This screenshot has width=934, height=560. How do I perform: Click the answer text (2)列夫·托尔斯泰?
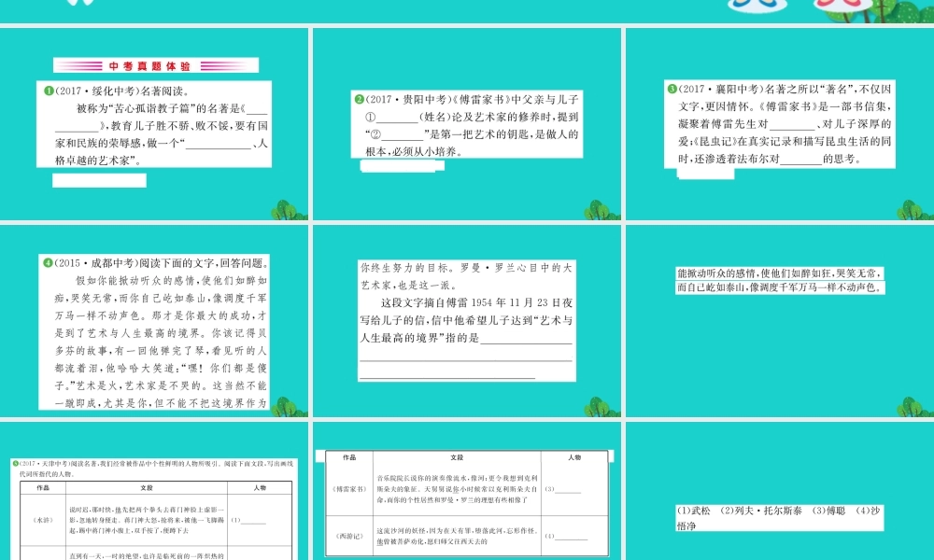click(x=760, y=511)
